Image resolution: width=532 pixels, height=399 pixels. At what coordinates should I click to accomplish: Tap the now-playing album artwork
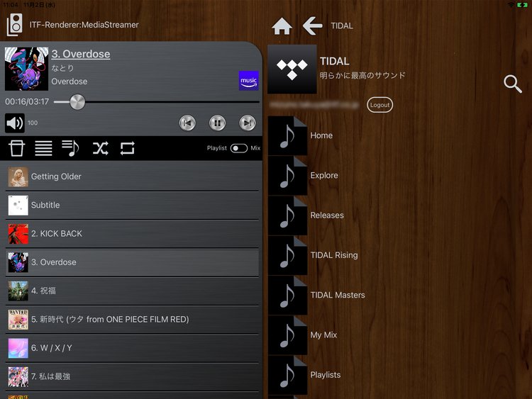point(26,69)
